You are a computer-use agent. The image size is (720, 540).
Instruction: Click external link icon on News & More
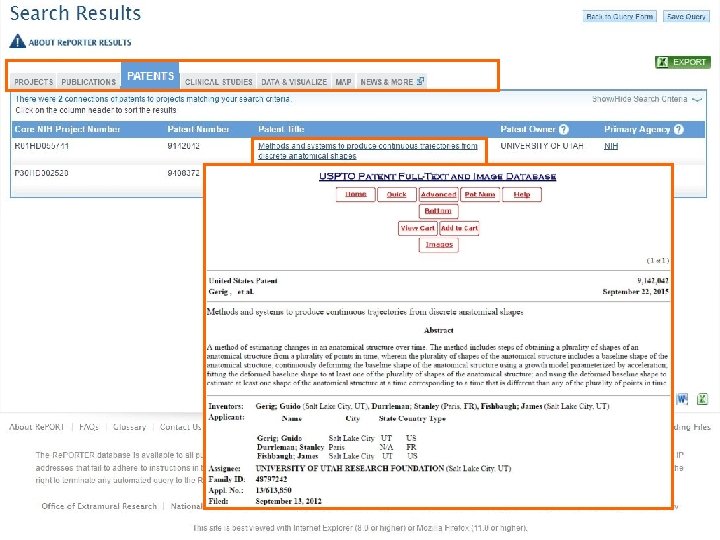[420, 81]
